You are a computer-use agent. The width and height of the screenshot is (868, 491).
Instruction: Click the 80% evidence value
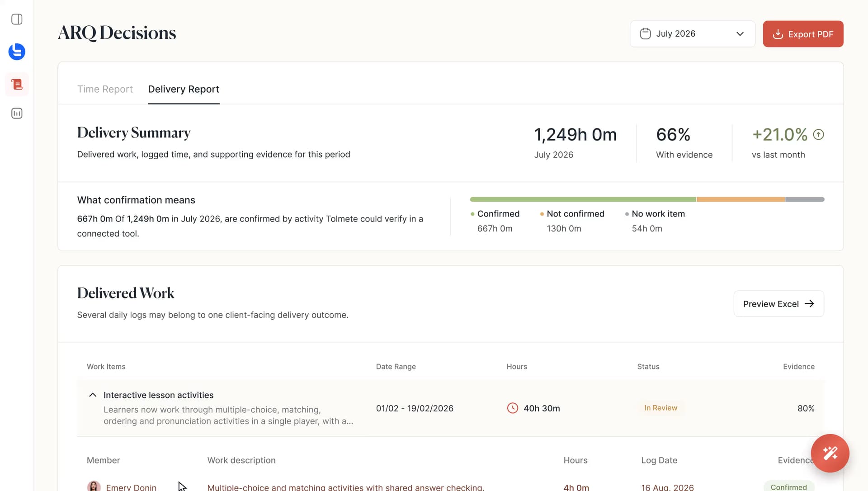[x=806, y=408]
